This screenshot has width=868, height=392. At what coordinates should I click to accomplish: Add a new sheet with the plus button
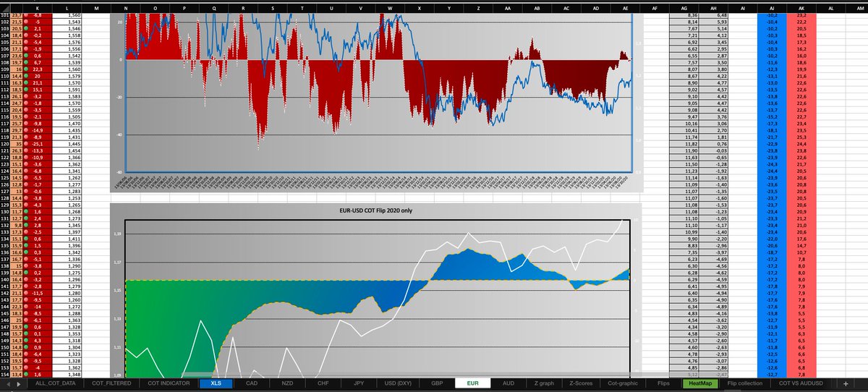tap(844, 384)
